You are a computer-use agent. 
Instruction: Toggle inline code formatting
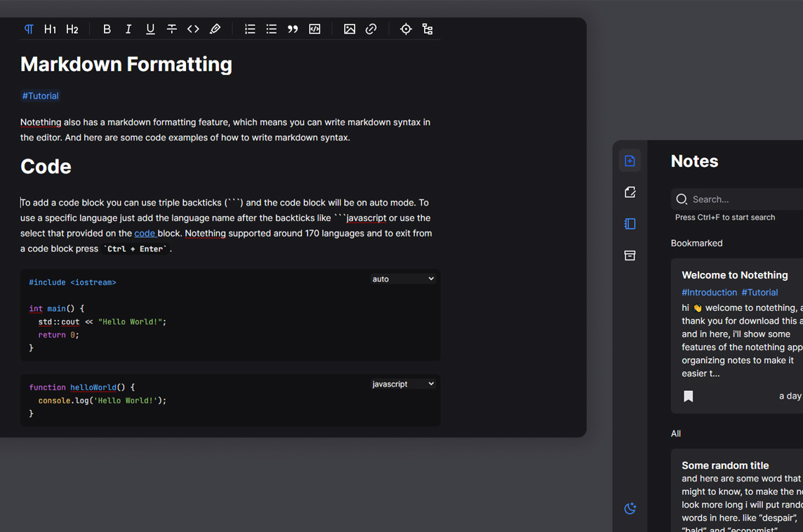coord(193,29)
